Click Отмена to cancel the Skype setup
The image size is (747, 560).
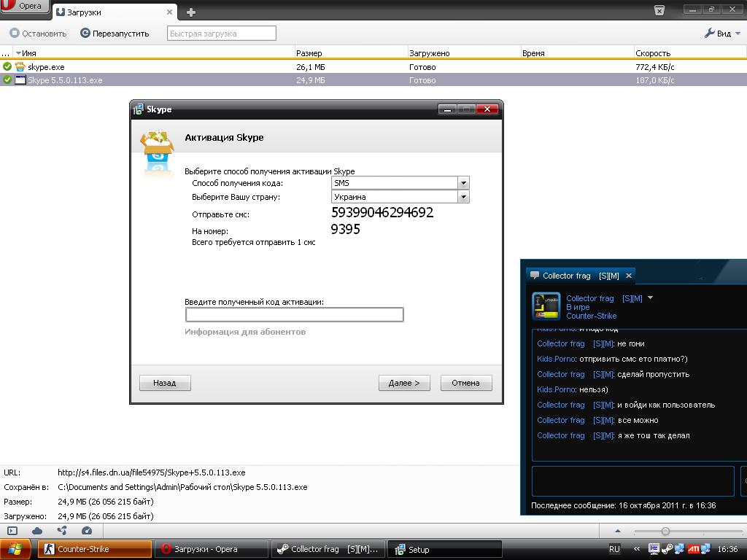pyautogui.click(x=466, y=383)
